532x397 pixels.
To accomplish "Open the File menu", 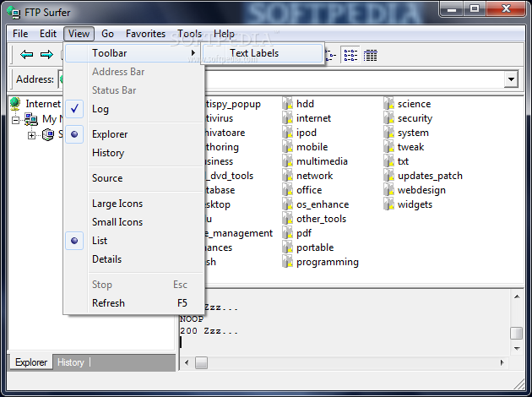I will pyautogui.click(x=20, y=34).
